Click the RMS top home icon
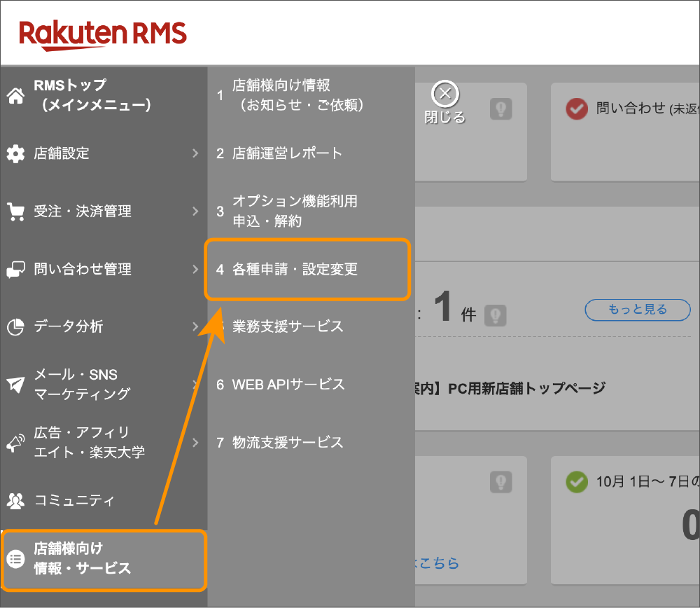Image resolution: width=700 pixels, height=608 pixels. (15, 96)
